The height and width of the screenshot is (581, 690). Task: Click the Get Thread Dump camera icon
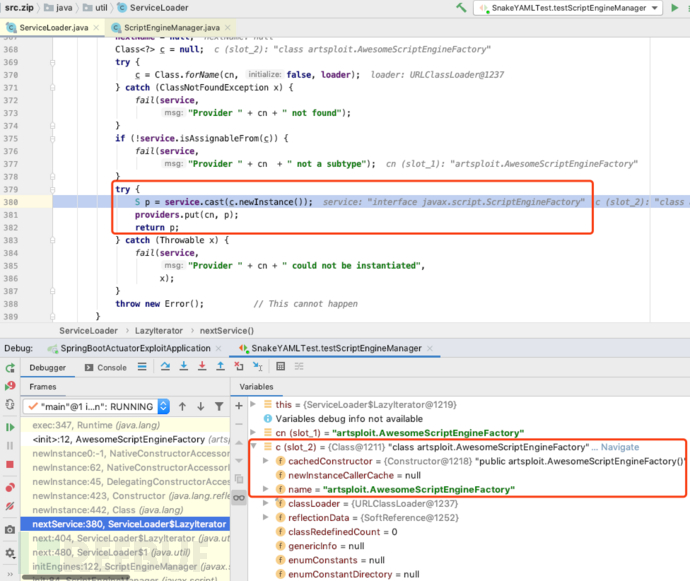pyautogui.click(x=10, y=530)
